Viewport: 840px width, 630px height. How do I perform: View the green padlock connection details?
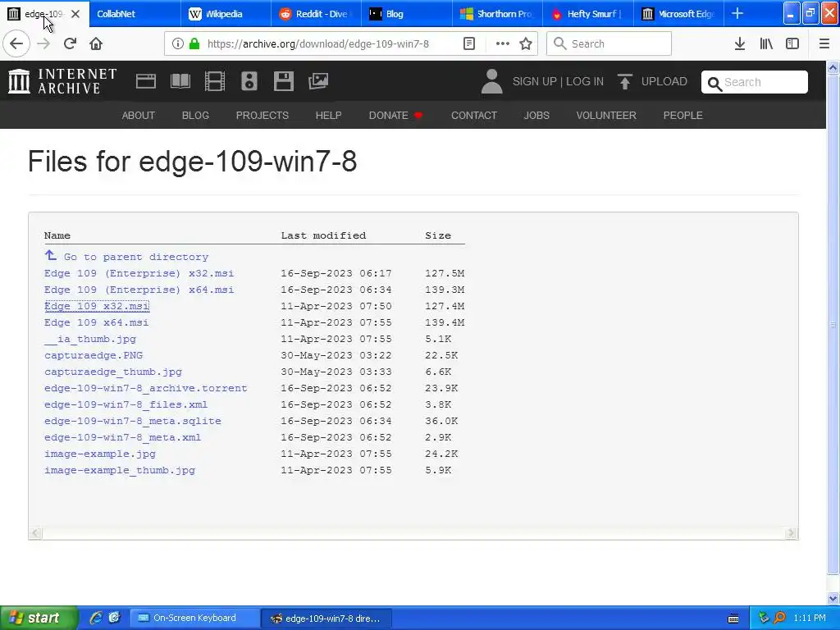pyautogui.click(x=194, y=44)
